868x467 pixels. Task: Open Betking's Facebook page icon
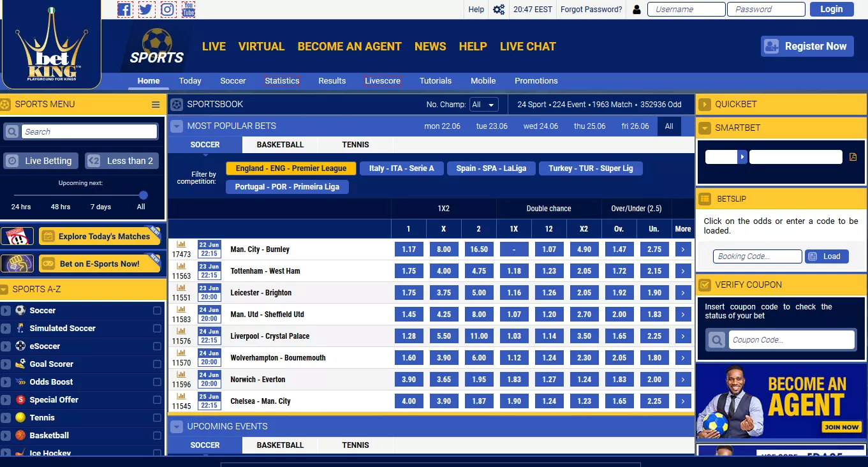(124, 9)
